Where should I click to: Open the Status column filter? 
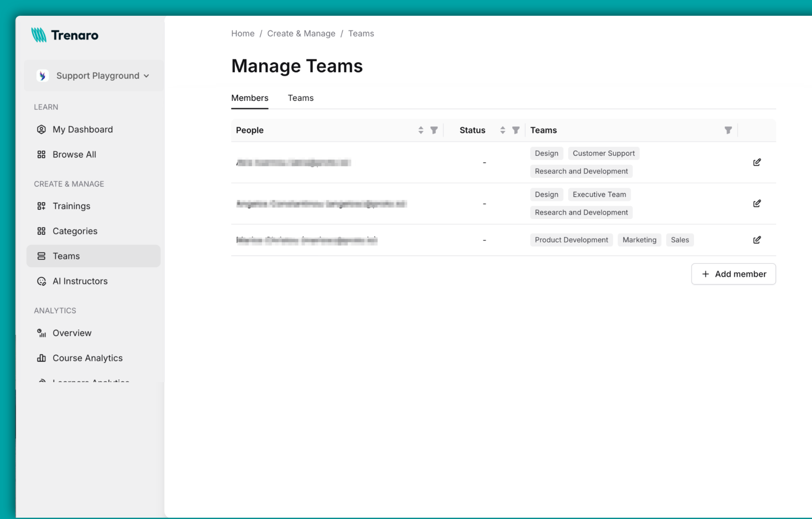click(516, 130)
